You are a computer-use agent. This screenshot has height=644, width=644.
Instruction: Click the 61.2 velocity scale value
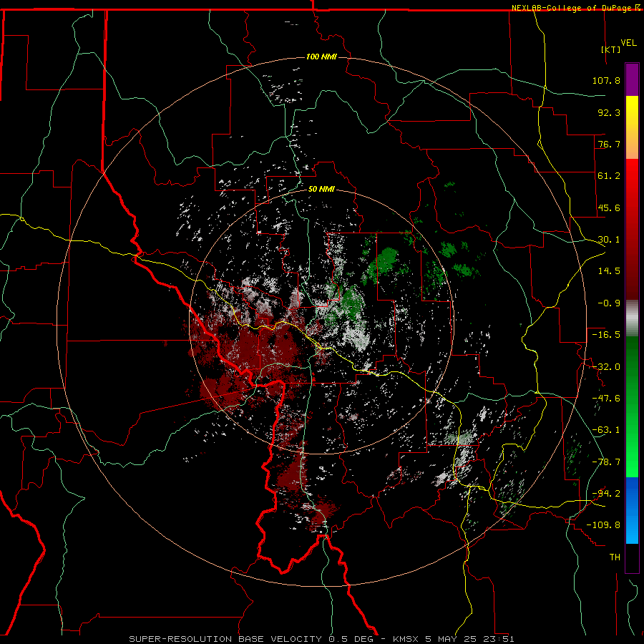tap(609, 176)
